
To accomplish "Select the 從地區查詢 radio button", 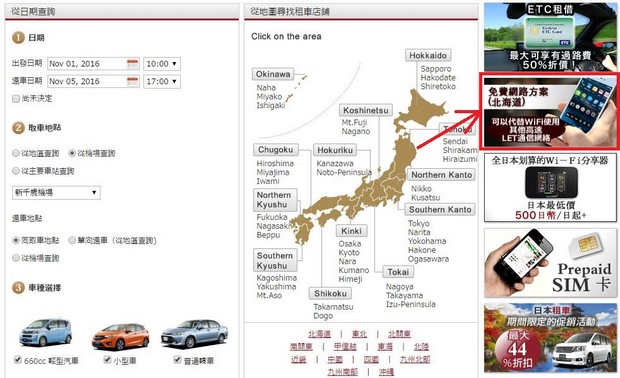I will point(16,153).
